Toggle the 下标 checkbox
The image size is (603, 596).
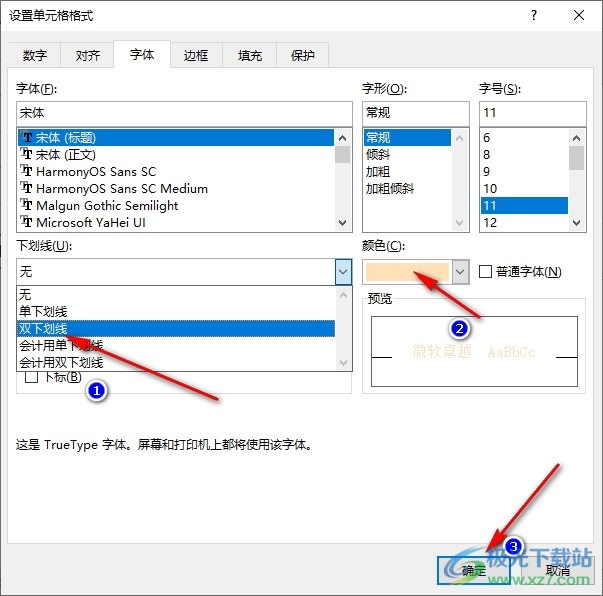click(x=31, y=377)
